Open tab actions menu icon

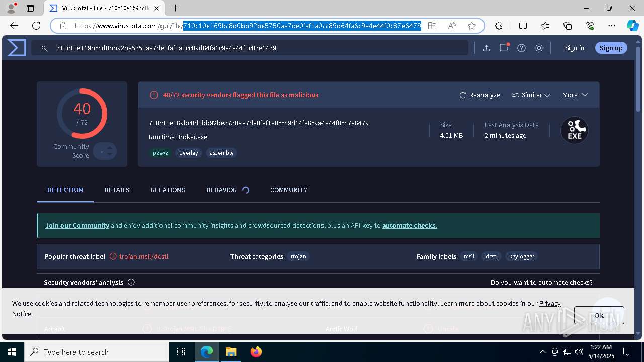coord(30,8)
